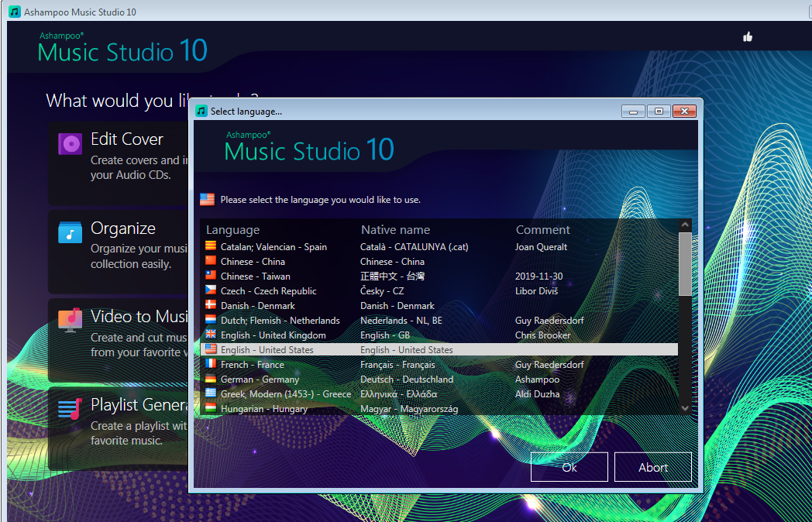Click the thumbs-up like icon
812x522 pixels.
(747, 36)
